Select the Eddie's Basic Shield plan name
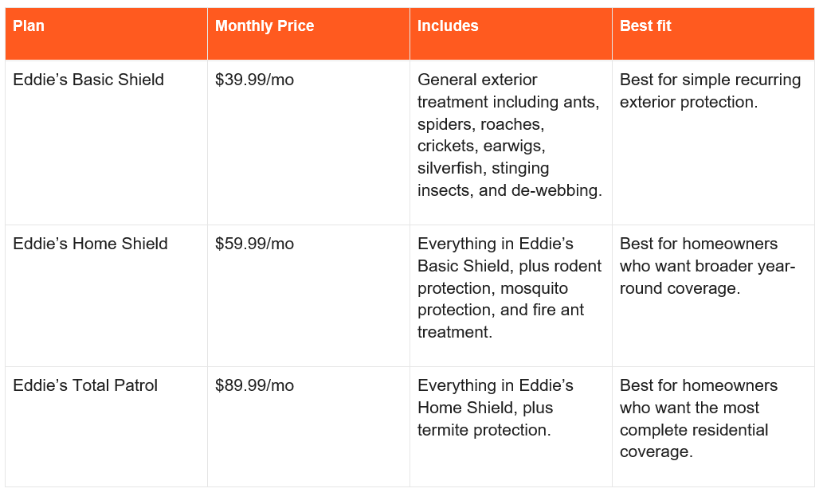This screenshot has height=504, width=823. point(88,80)
